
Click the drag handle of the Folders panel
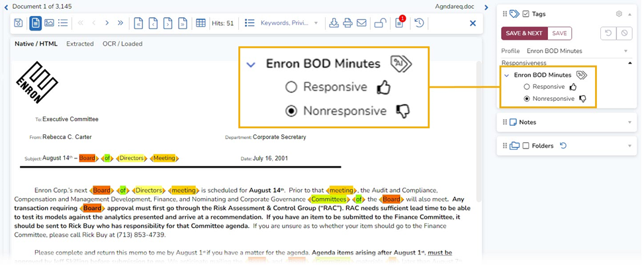tap(505, 146)
